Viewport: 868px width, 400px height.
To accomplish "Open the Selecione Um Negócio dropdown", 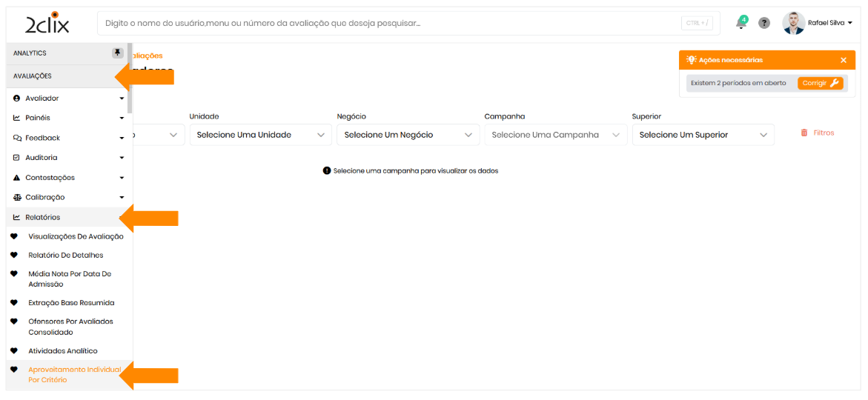I will click(408, 135).
